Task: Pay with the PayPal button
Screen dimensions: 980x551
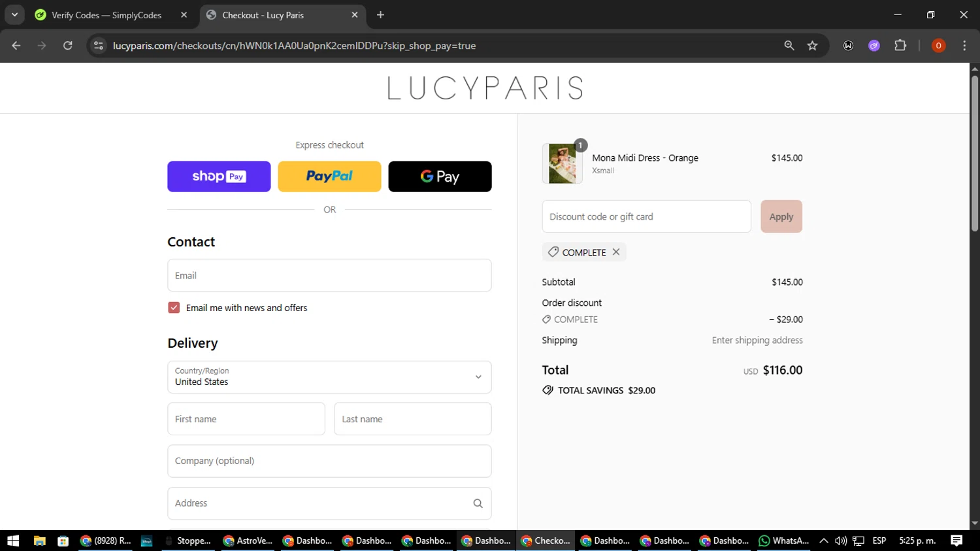Action: (329, 176)
